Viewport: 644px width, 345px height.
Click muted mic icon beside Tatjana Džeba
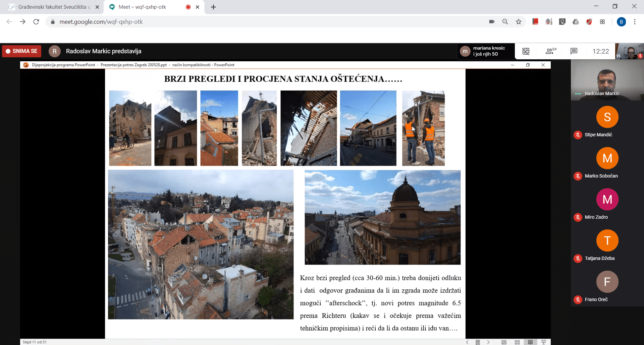tap(578, 259)
